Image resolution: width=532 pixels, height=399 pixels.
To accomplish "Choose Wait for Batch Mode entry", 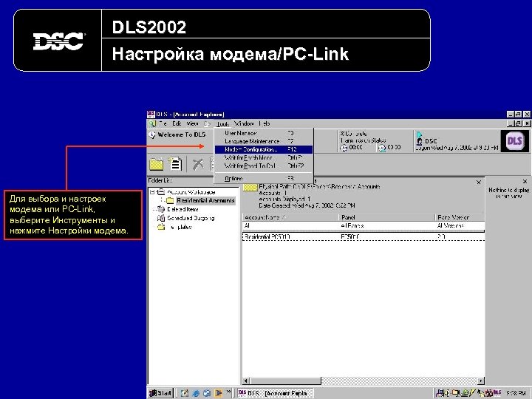I will click(x=263, y=158).
